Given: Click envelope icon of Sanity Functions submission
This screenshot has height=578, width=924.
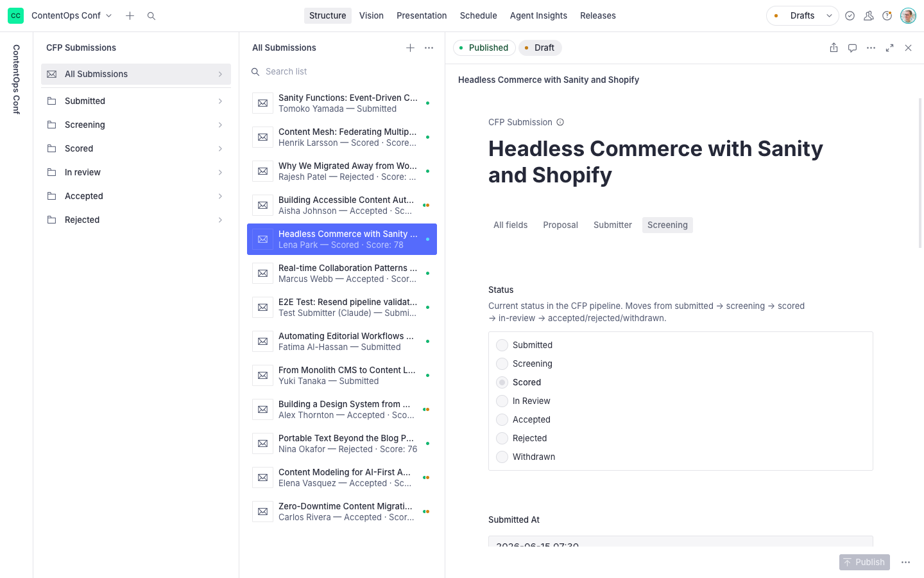Looking at the screenshot, I should [x=262, y=103].
